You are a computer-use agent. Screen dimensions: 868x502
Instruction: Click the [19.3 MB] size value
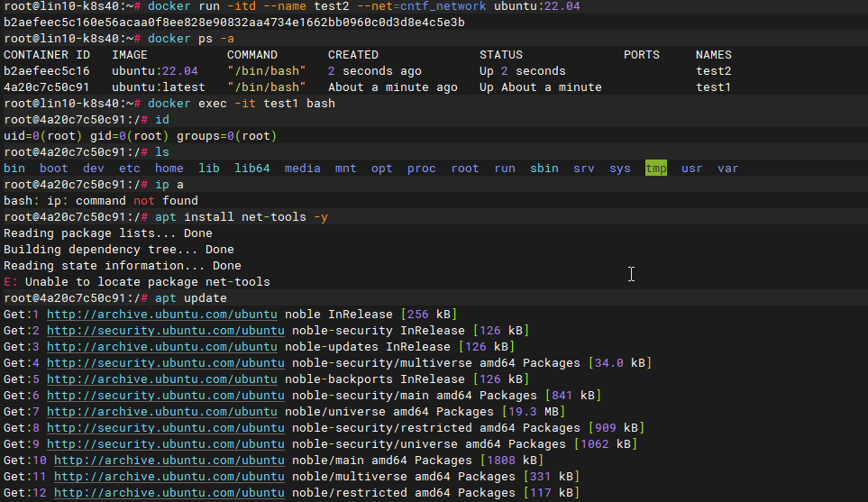[533, 412]
